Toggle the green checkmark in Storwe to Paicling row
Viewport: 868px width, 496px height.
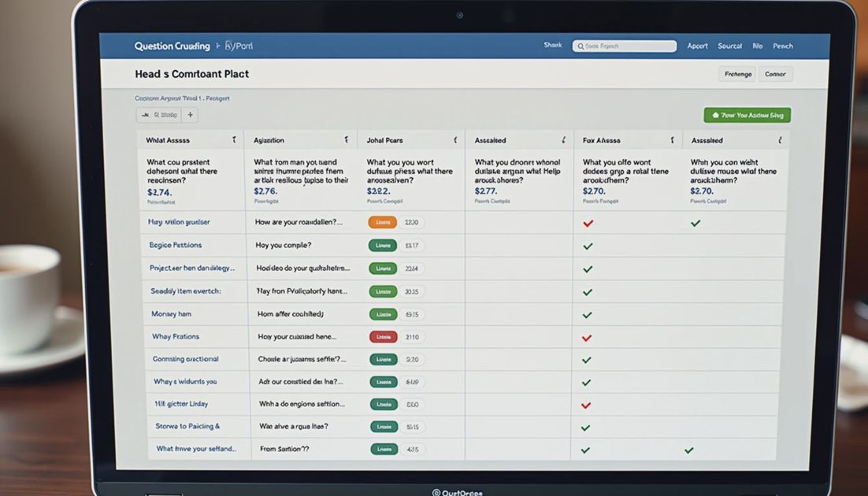(586, 428)
